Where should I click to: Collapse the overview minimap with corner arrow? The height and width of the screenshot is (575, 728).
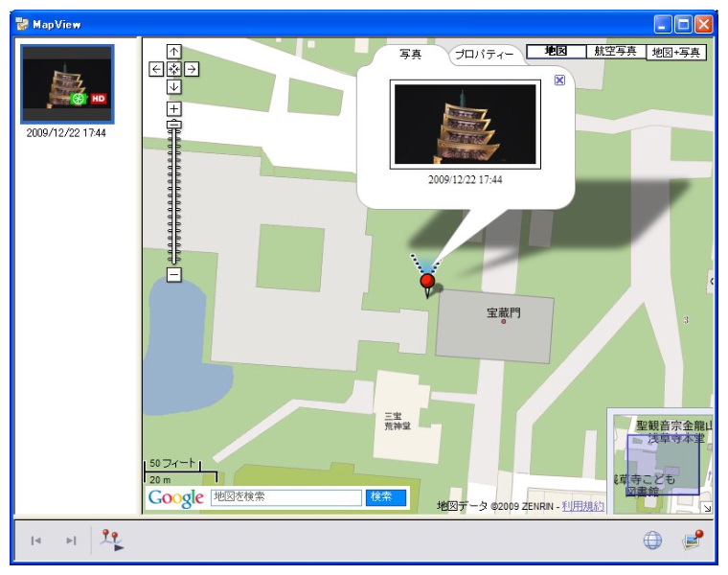point(707,507)
